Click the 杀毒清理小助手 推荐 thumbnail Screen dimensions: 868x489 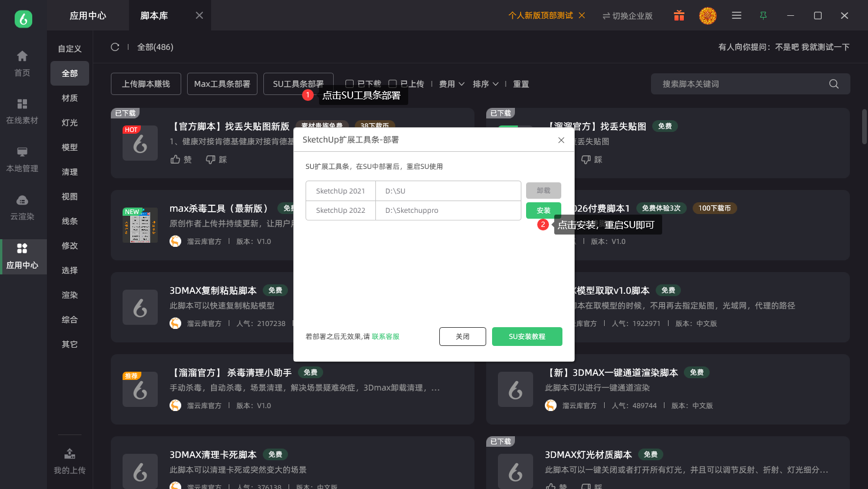(x=140, y=389)
